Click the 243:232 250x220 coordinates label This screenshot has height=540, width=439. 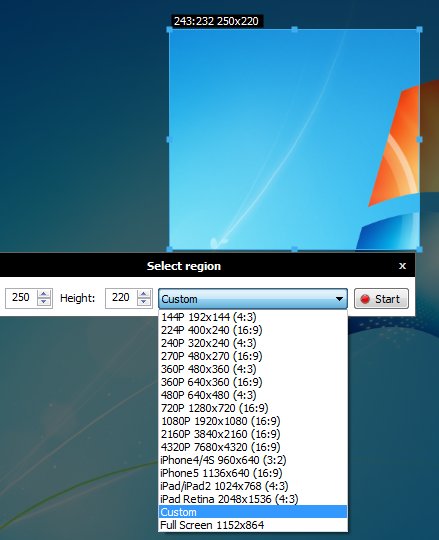point(217,21)
